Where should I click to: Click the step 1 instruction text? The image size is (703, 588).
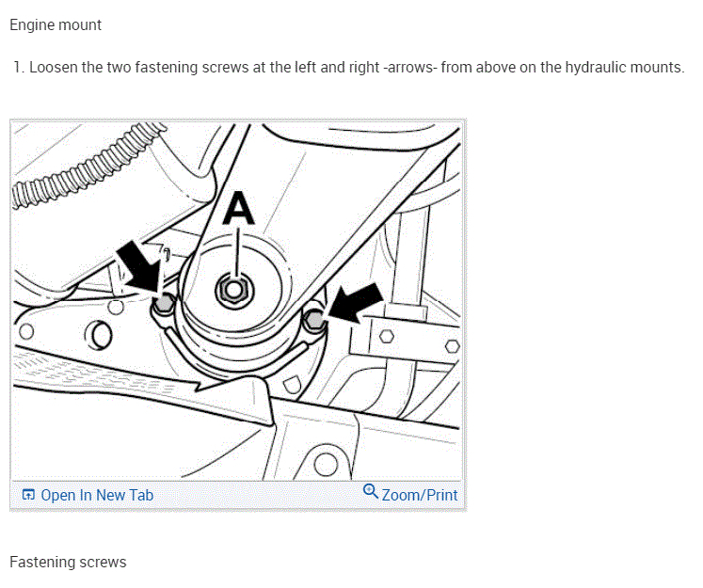point(348,68)
